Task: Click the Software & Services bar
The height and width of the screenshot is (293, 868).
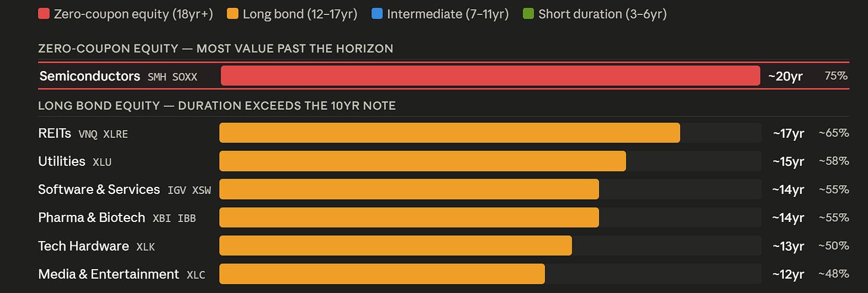Action: tap(409, 189)
